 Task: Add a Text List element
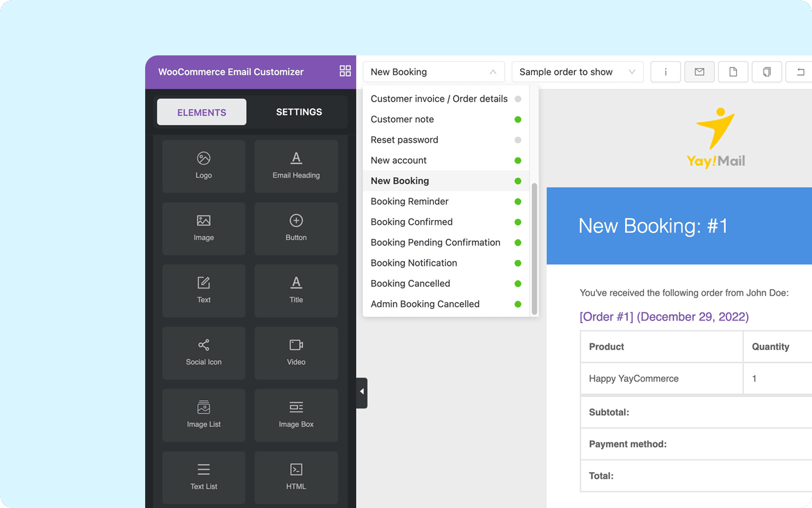204,478
